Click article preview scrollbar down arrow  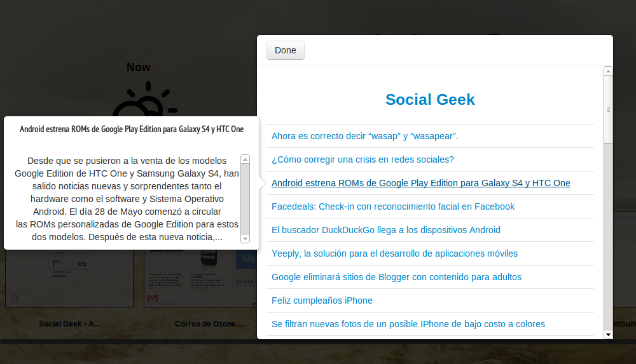pyautogui.click(x=245, y=238)
